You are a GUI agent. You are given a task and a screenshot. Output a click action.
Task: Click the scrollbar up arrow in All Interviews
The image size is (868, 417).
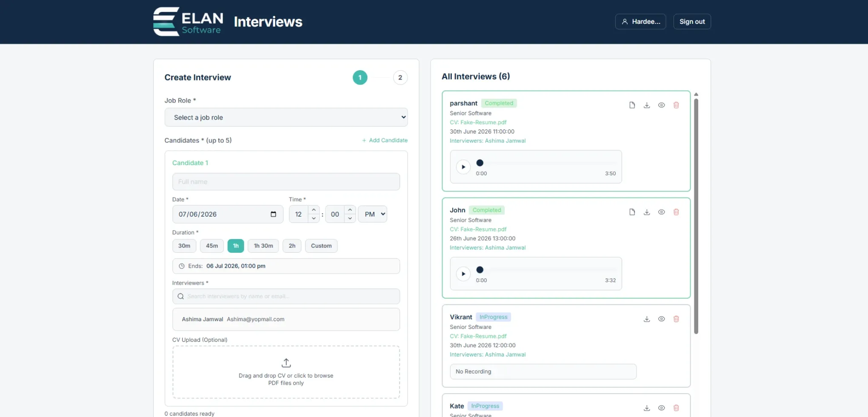tap(696, 94)
